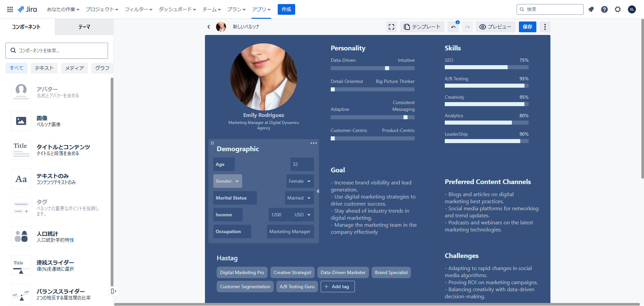Open the vertical three-dot more menu
The image size is (644, 306).
pos(545,27)
